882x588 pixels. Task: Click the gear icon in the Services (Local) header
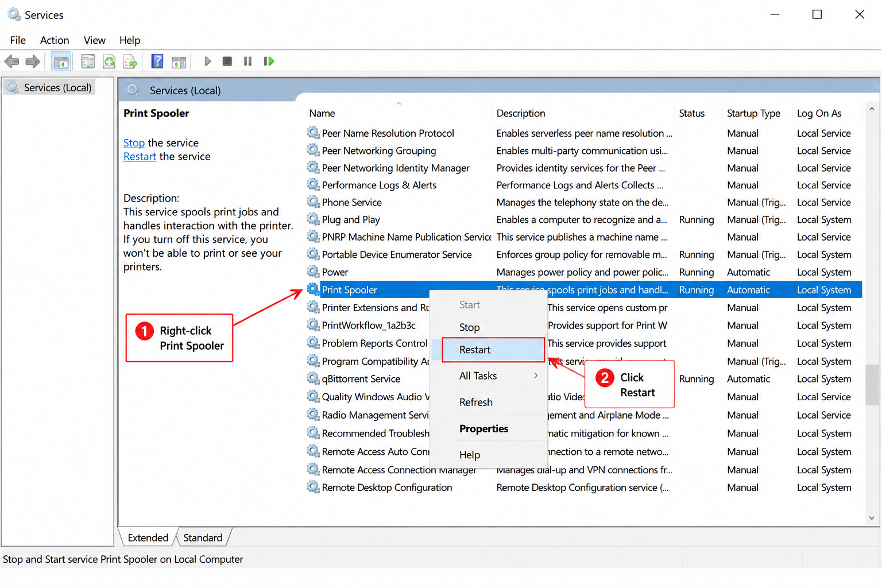(133, 90)
